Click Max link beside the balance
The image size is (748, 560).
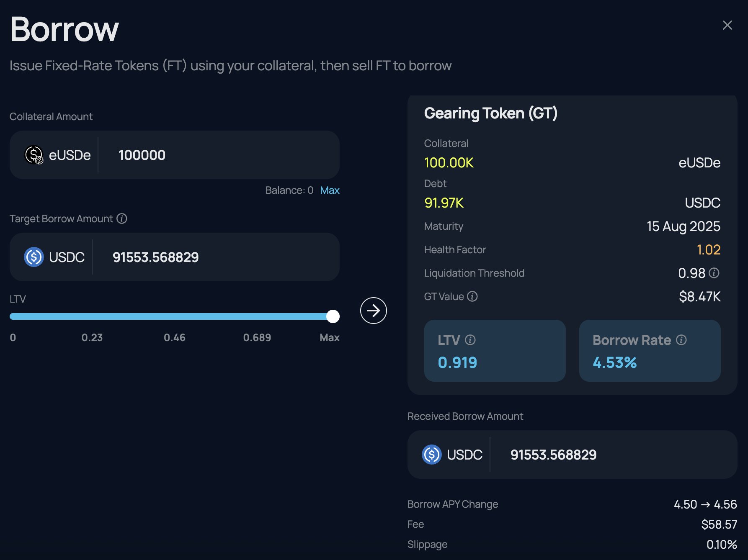point(330,190)
